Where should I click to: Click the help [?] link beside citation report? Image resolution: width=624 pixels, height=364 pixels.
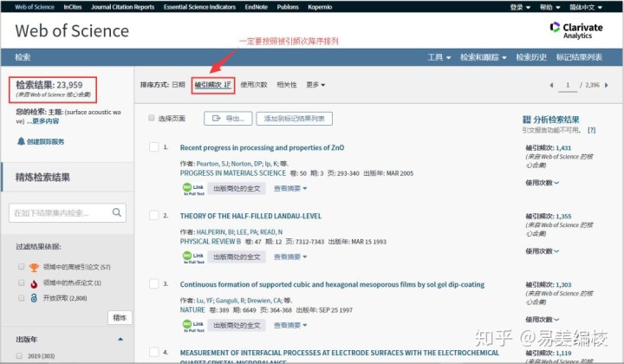point(591,130)
